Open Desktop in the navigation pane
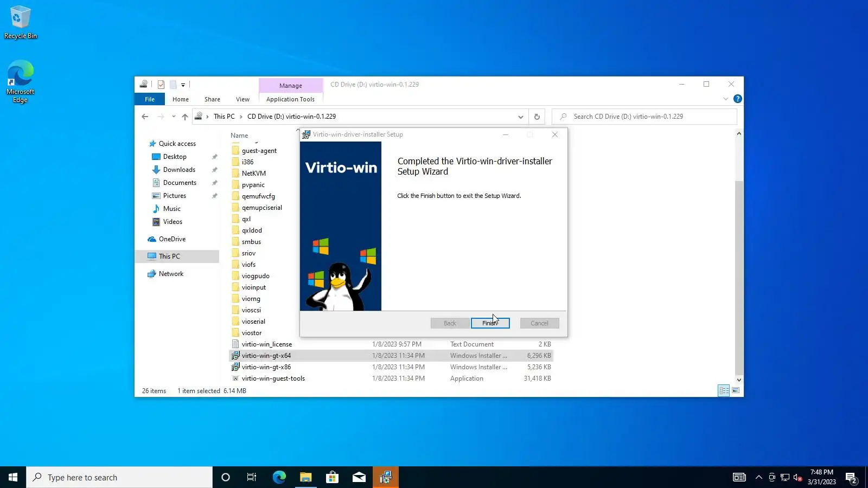The width and height of the screenshot is (868, 488). click(x=175, y=157)
